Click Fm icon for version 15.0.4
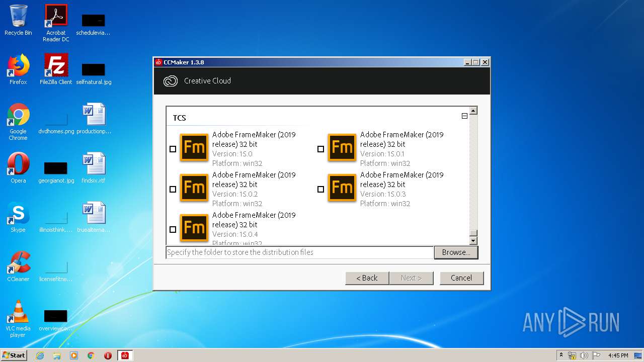This screenshot has height=362, width=644. (194, 228)
